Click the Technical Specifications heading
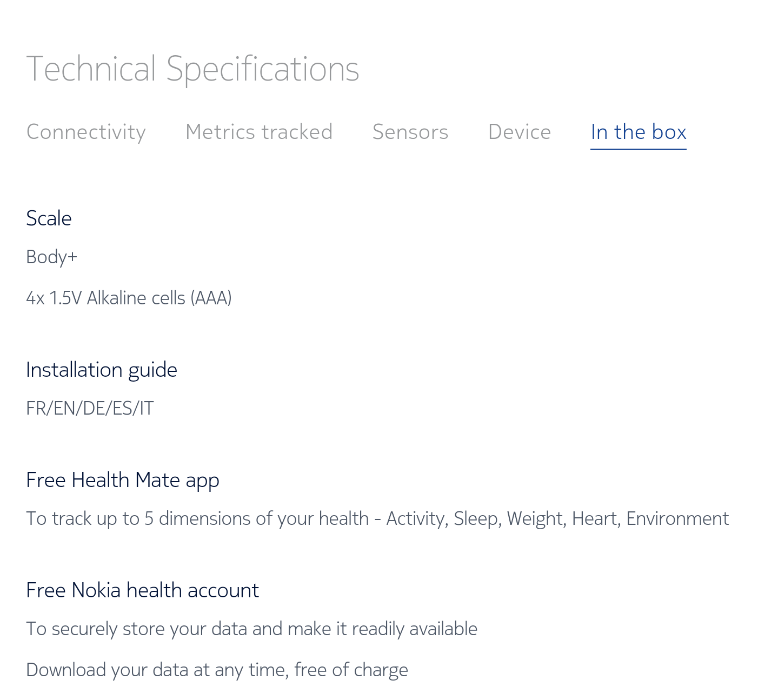 [192, 69]
